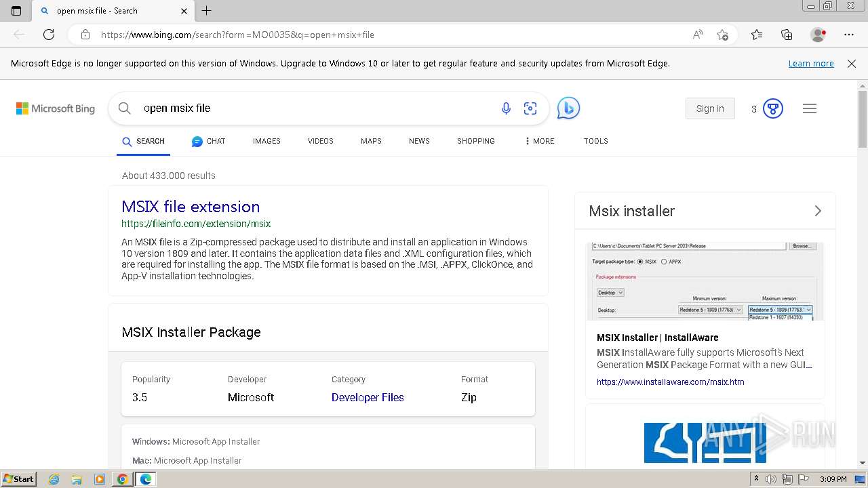Image resolution: width=868 pixels, height=488 pixels.
Task: Open the Edge tab actions menu icon
Action: pyautogui.click(x=16, y=11)
